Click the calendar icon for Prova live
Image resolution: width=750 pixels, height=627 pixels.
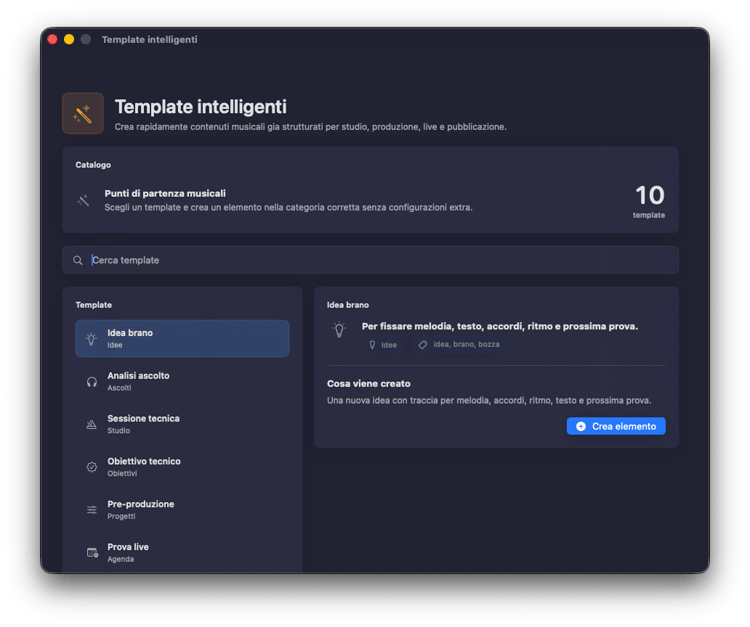coord(92,553)
